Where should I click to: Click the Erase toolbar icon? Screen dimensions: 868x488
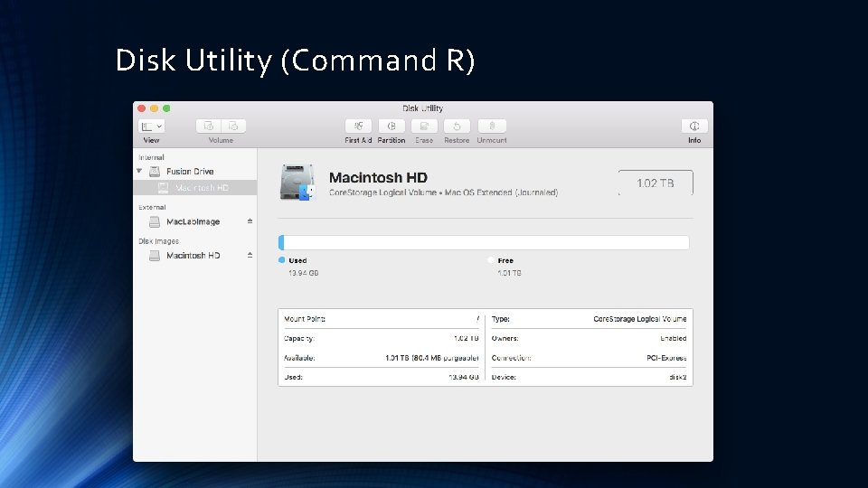[424, 127]
